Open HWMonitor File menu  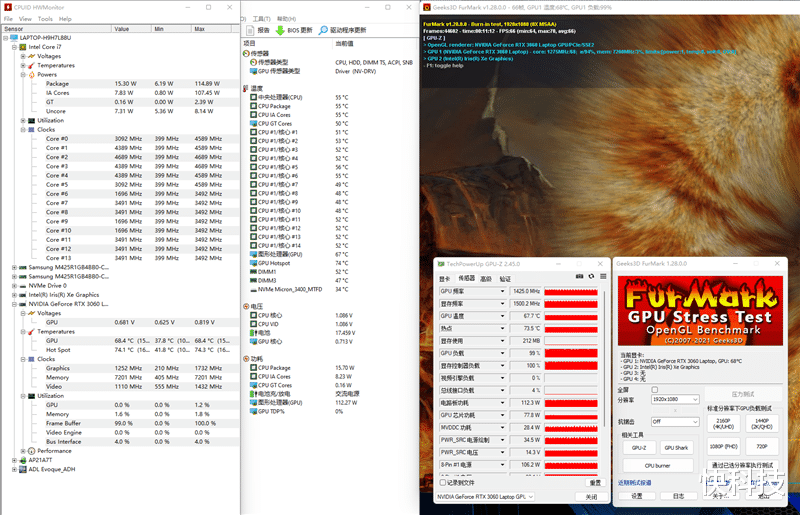pyautogui.click(x=8, y=19)
